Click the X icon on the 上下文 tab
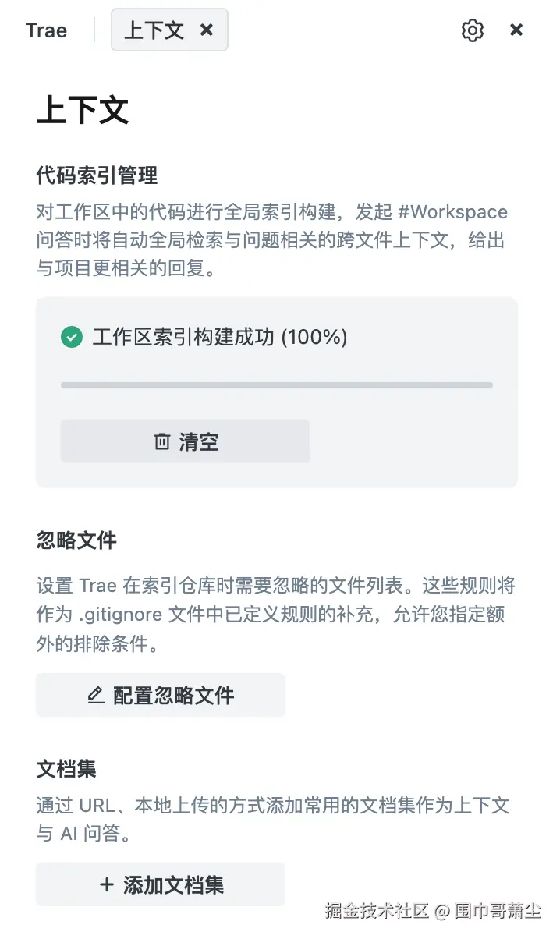This screenshot has height=939, width=560. [x=206, y=30]
